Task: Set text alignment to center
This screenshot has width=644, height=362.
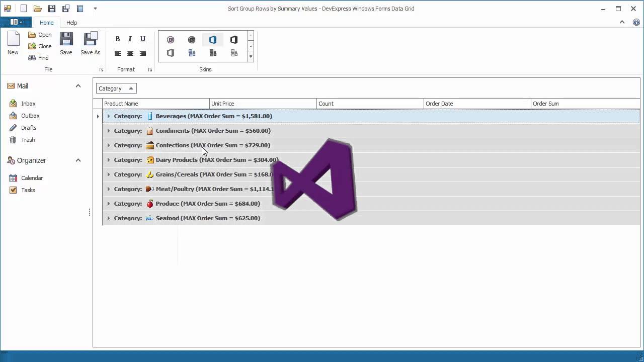Action: click(x=130, y=54)
